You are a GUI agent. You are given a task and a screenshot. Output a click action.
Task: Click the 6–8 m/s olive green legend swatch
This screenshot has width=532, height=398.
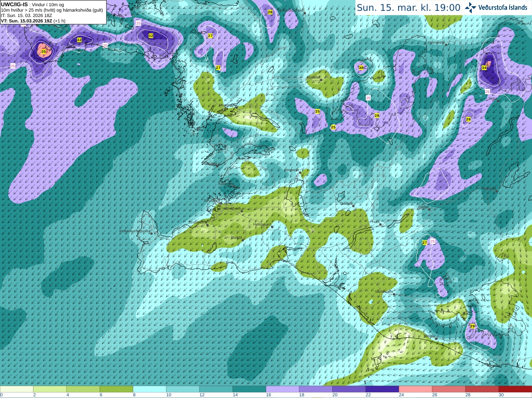coord(116,389)
